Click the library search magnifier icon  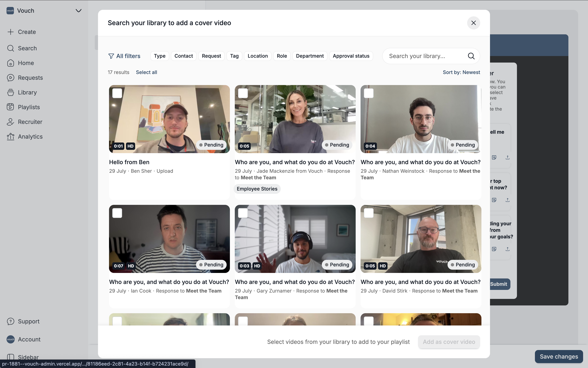coord(471,56)
